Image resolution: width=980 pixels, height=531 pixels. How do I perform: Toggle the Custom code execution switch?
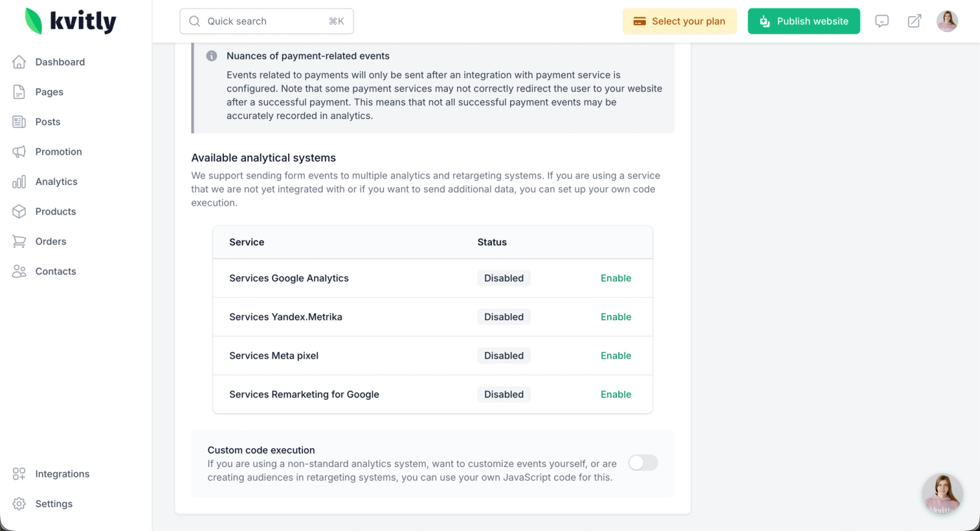[x=642, y=463]
